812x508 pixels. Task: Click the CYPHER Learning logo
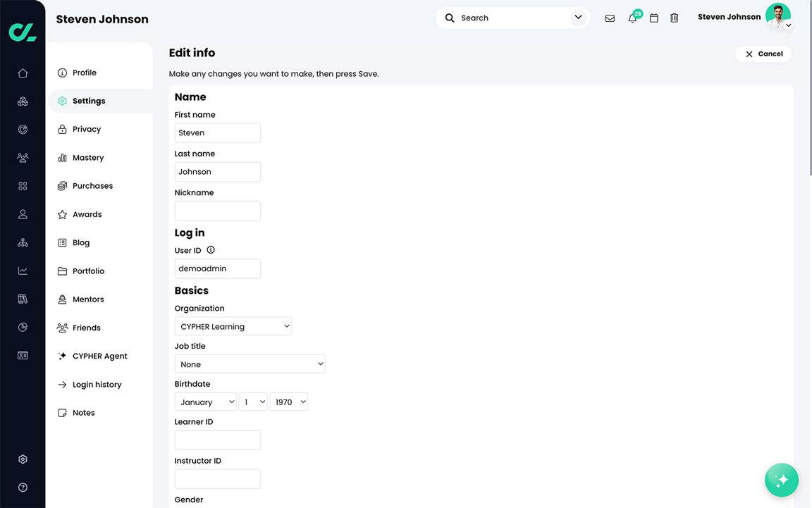22,31
